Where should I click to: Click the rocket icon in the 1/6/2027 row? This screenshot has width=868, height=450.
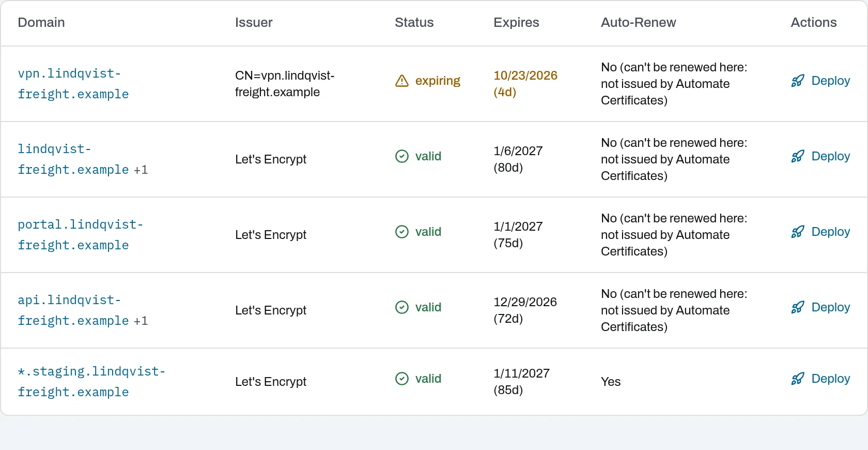[x=798, y=156]
